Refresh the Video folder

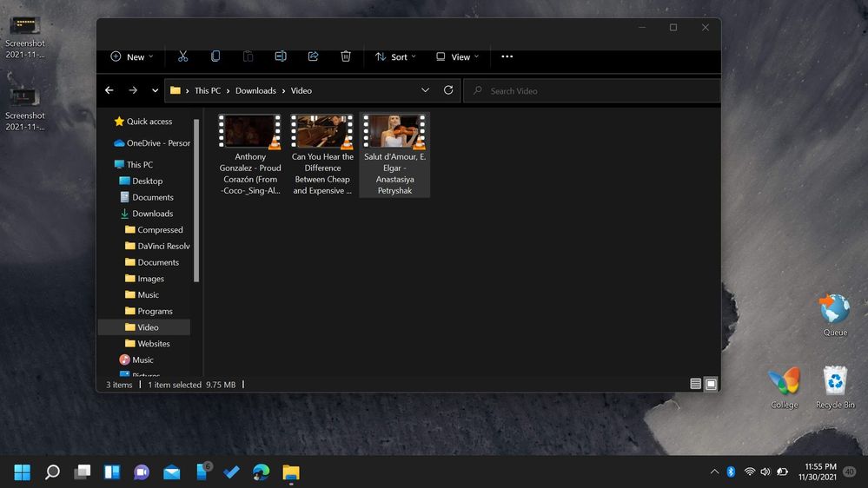(x=448, y=90)
